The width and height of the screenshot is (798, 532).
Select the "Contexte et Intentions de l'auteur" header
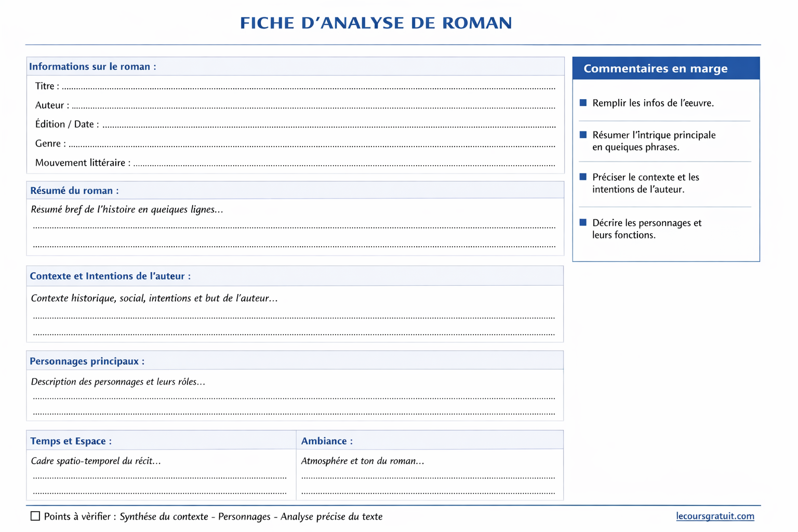click(x=110, y=276)
